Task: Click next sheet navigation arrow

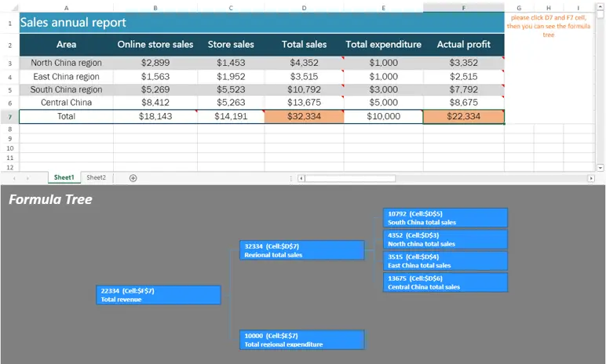Action: [x=27, y=178]
